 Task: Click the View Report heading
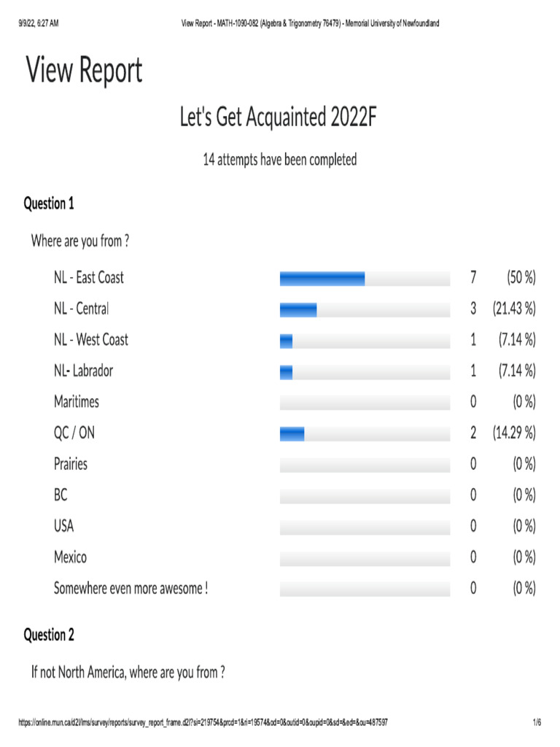84,71
